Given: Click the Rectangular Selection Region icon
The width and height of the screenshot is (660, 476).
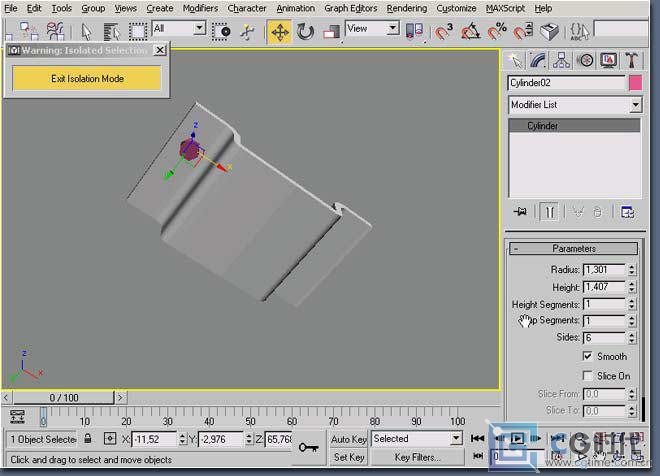Looking at the screenshot, I should coord(138,32).
